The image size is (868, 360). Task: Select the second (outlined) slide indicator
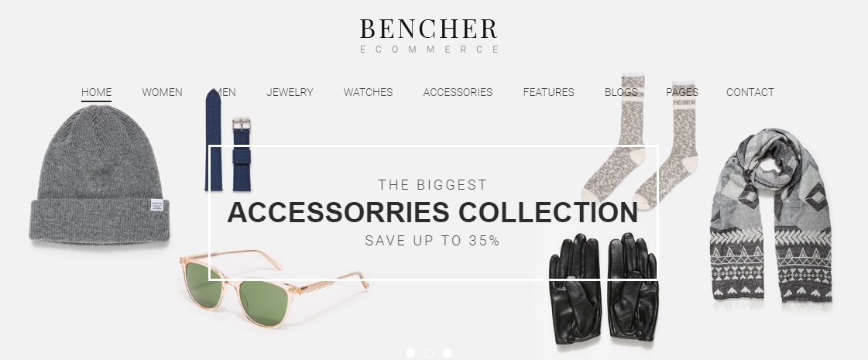coord(428,353)
